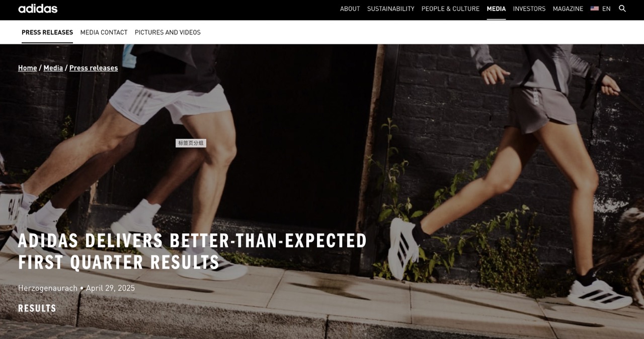Switch to Press Releases tab
644x339 pixels.
pos(47,32)
